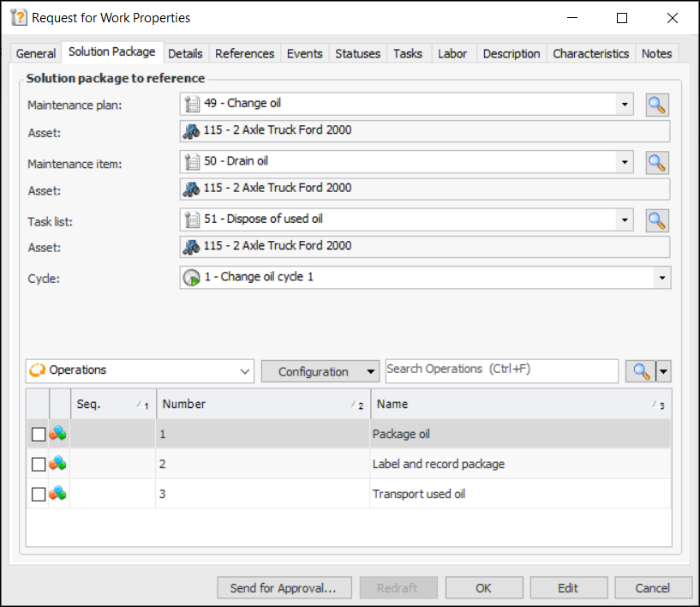
Task: Click the Edit button
Action: [x=568, y=588]
